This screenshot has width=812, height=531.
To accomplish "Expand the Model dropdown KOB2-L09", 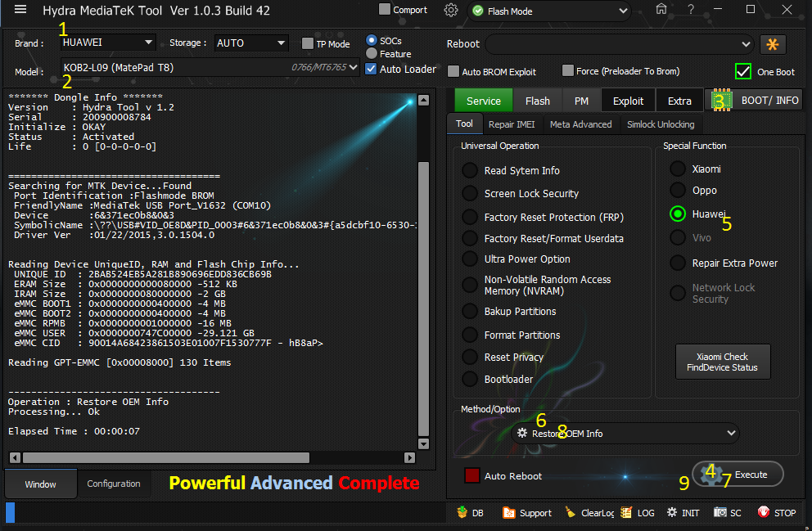I will tap(210, 67).
